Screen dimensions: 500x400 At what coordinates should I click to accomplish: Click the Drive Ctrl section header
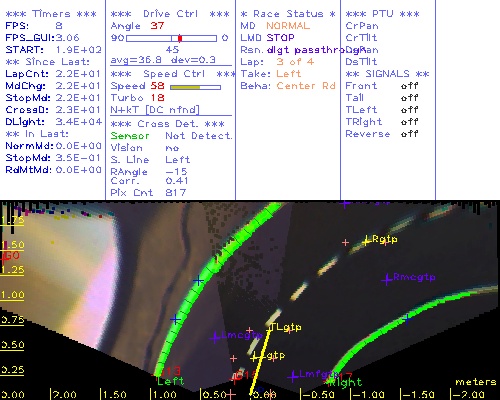[170, 14]
